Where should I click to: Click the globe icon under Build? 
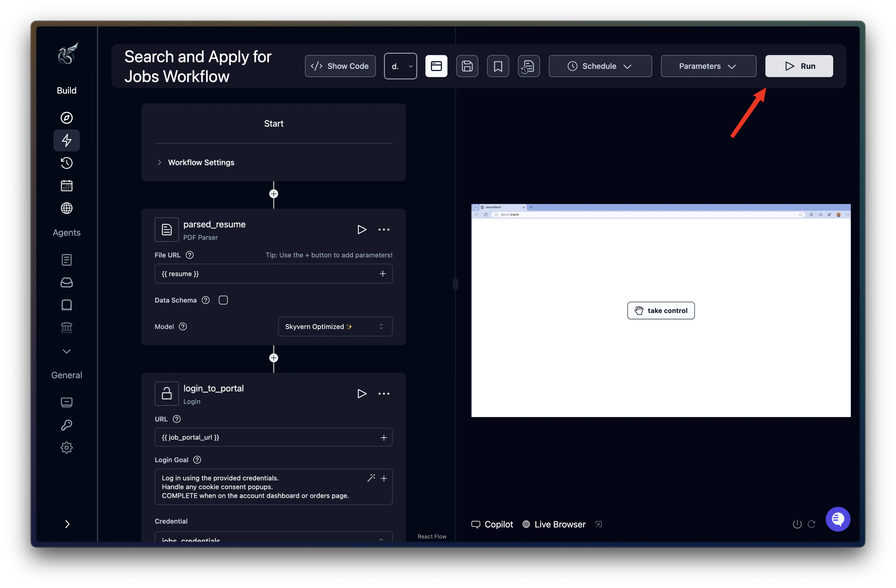tap(67, 208)
